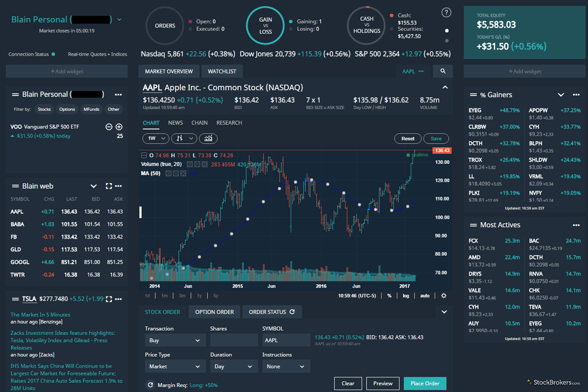Grab the Blain web drag handle
The image size is (588, 392).
(15, 186)
